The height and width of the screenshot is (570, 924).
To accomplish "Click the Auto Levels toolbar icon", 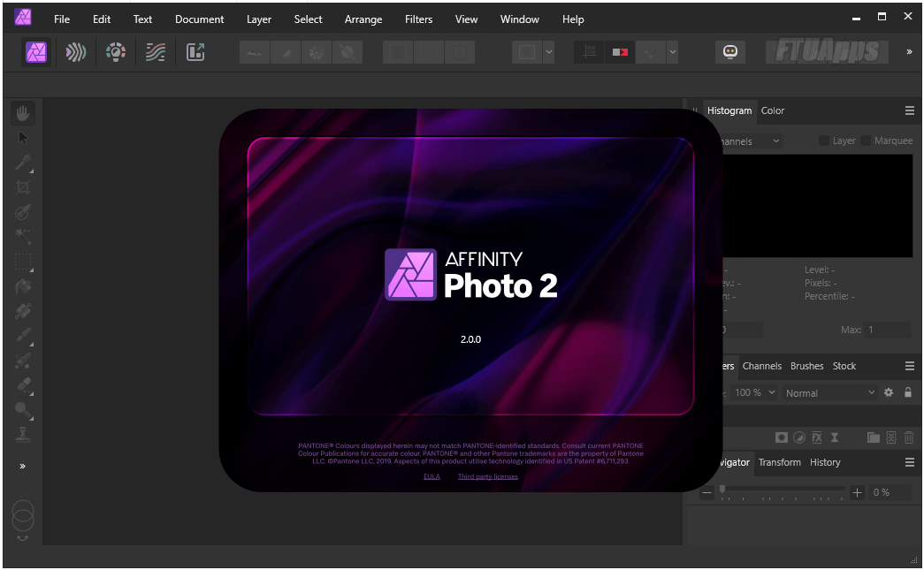I will pos(255,52).
